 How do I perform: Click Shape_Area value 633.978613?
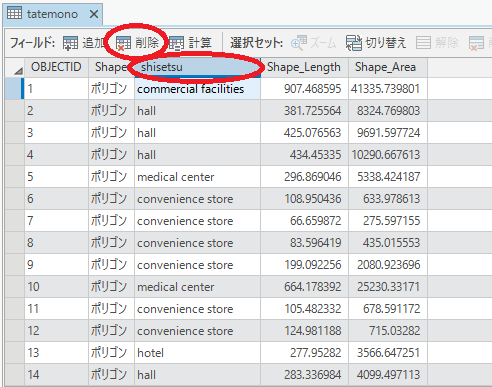click(388, 199)
